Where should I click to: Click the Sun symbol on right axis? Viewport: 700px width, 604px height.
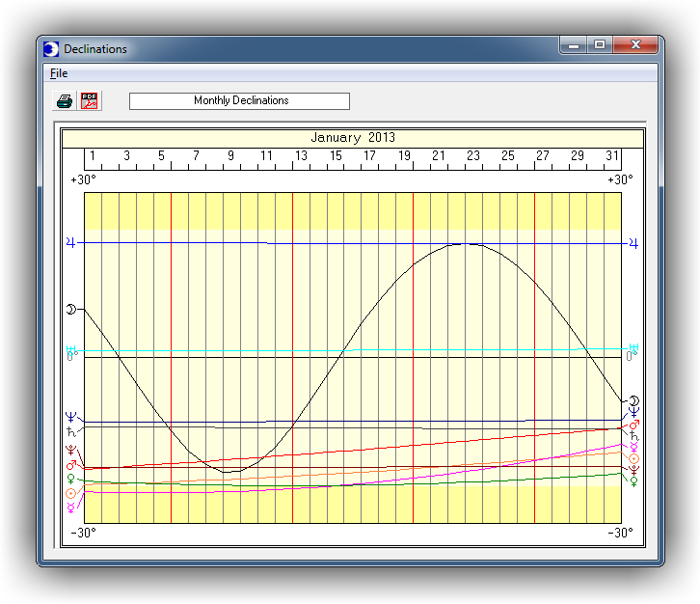(x=633, y=459)
